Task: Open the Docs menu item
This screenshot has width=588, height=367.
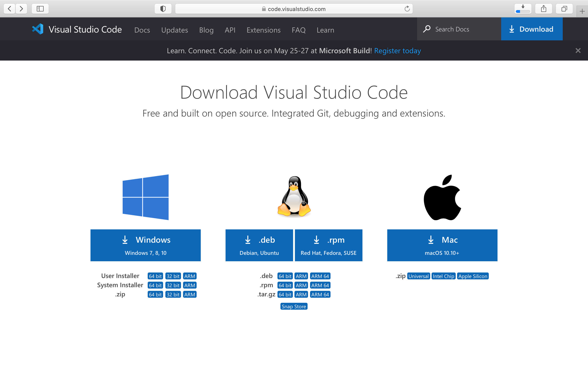Action: click(x=142, y=30)
